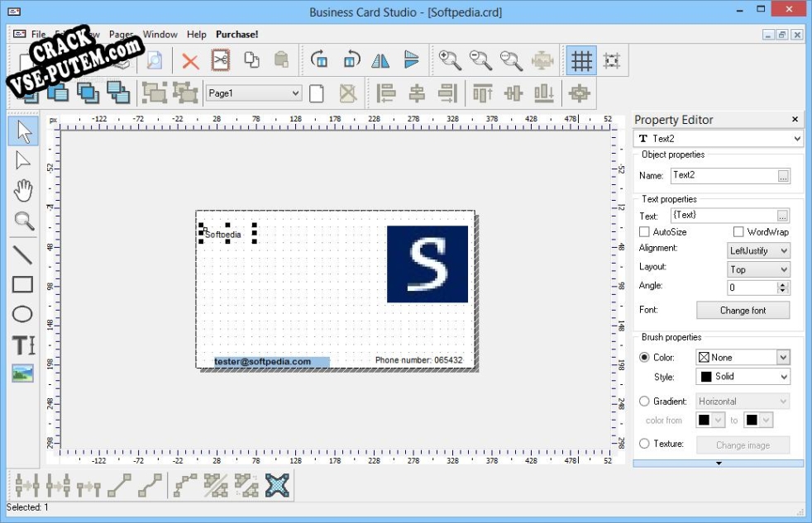Align objects to bottom edges
The width and height of the screenshot is (812, 523).
click(544, 93)
